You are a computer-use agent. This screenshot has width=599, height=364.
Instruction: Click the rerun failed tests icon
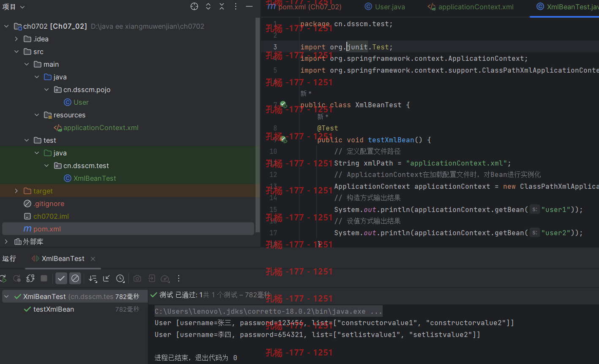(17, 278)
